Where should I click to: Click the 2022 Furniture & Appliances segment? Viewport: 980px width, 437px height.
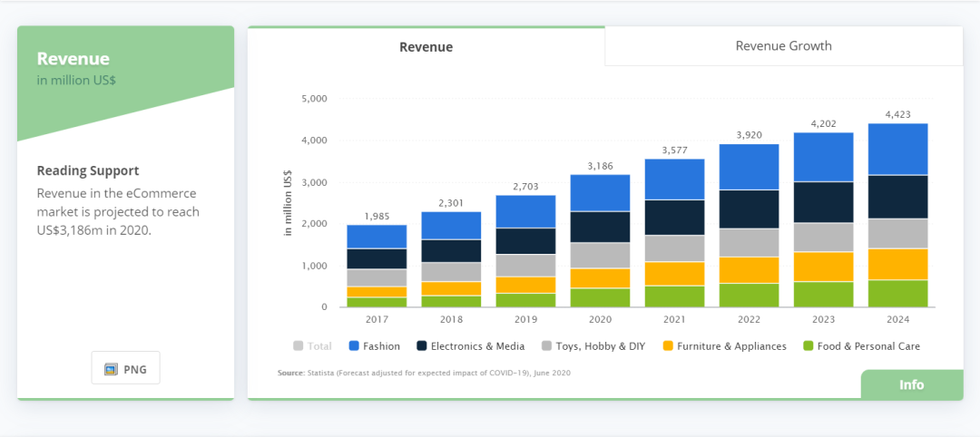click(749, 270)
